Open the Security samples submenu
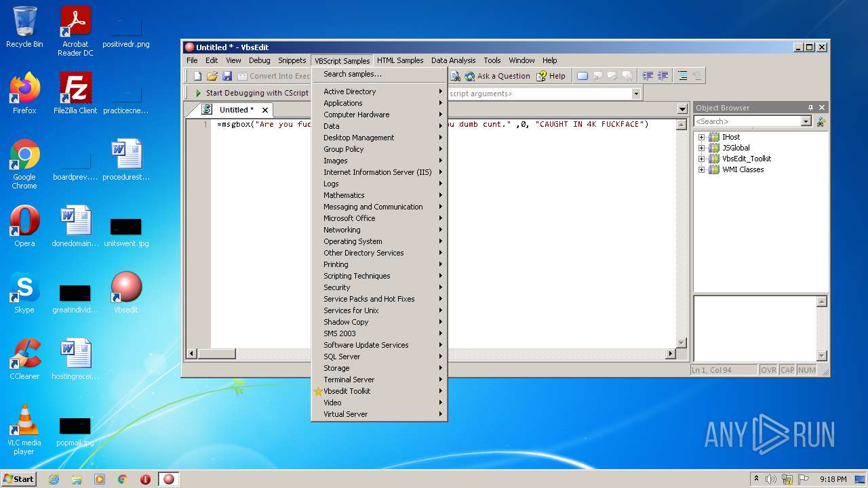868x488 pixels. (x=379, y=287)
